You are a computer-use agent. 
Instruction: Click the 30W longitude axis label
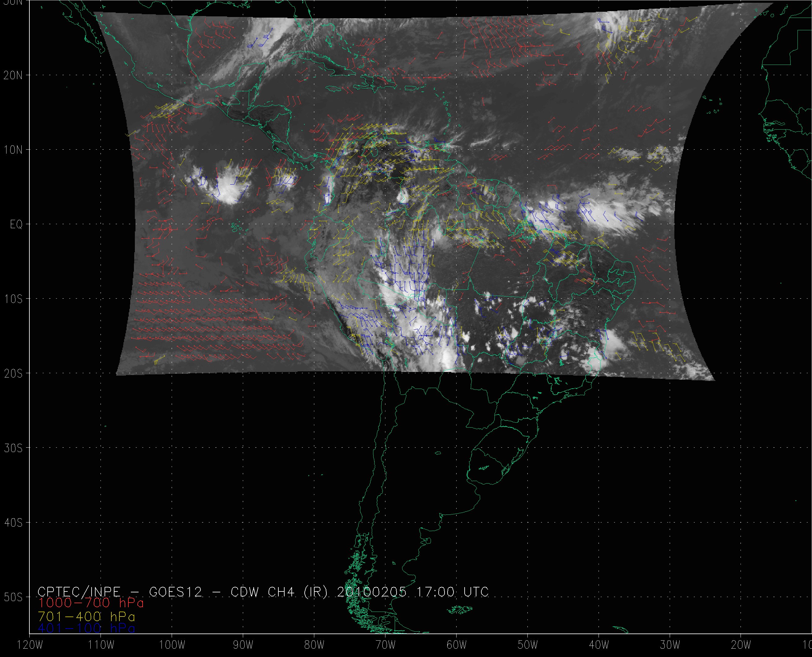670,645
